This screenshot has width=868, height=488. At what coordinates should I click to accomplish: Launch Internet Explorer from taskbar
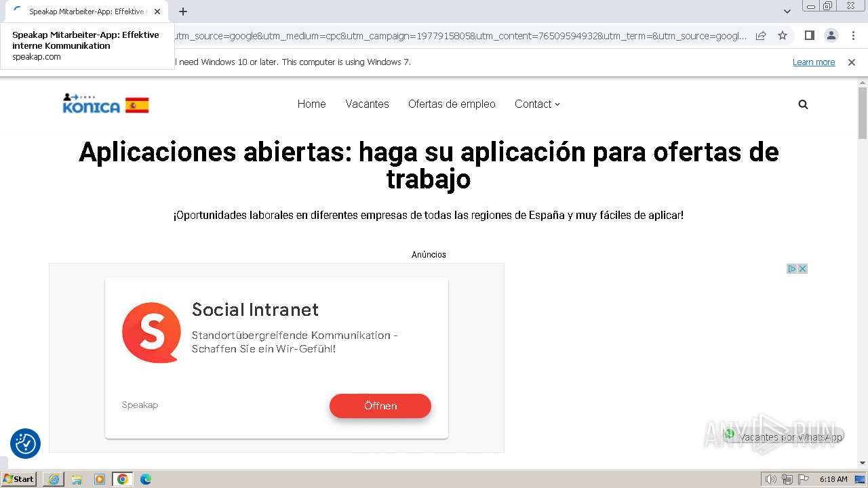[54, 479]
